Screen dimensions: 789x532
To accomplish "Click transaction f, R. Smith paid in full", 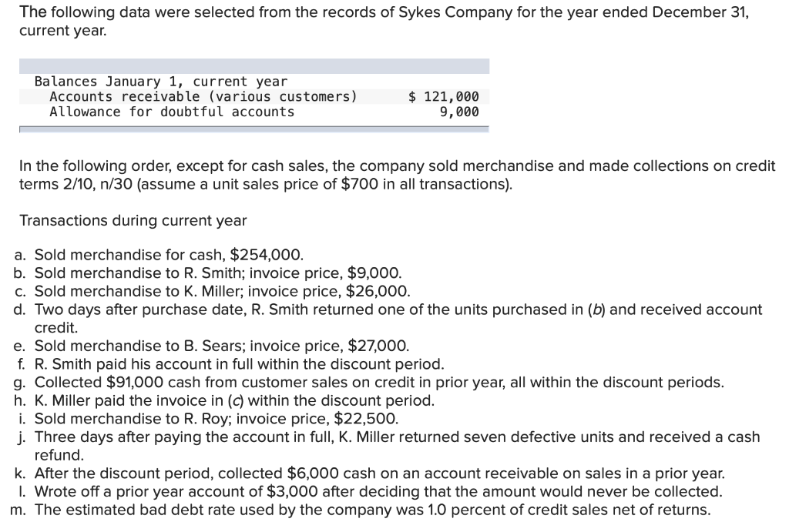I will click(x=239, y=364).
